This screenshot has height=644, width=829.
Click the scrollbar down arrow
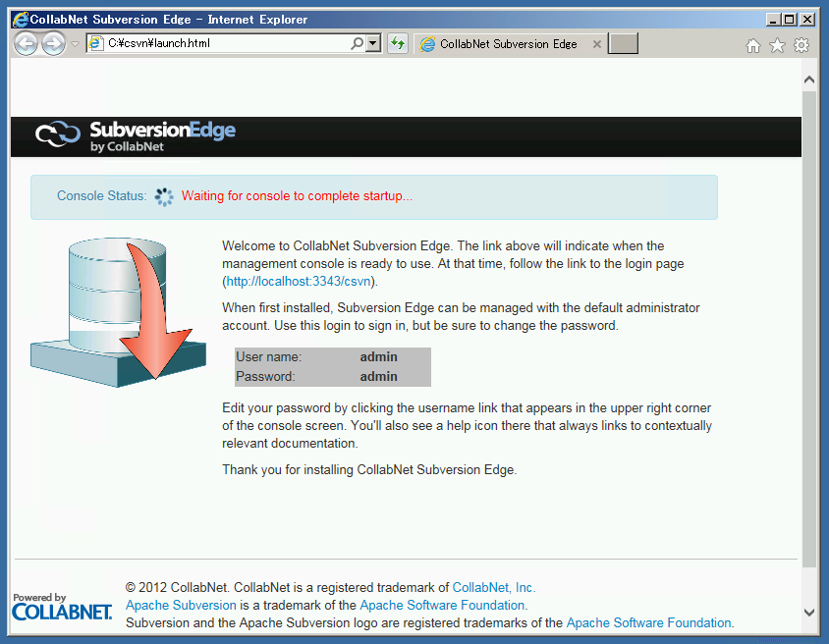pyautogui.click(x=809, y=613)
